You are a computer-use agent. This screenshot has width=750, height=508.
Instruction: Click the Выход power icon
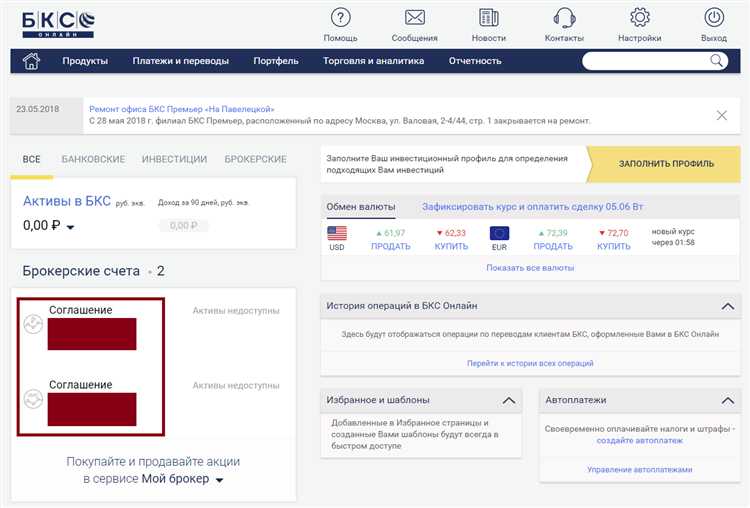click(x=714, y=18)
